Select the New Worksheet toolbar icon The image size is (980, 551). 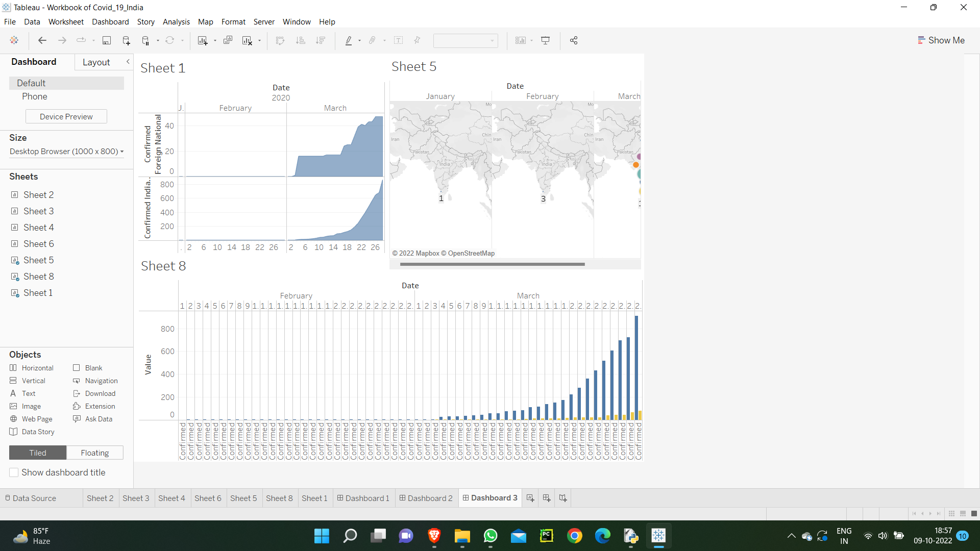coord(203,40)
